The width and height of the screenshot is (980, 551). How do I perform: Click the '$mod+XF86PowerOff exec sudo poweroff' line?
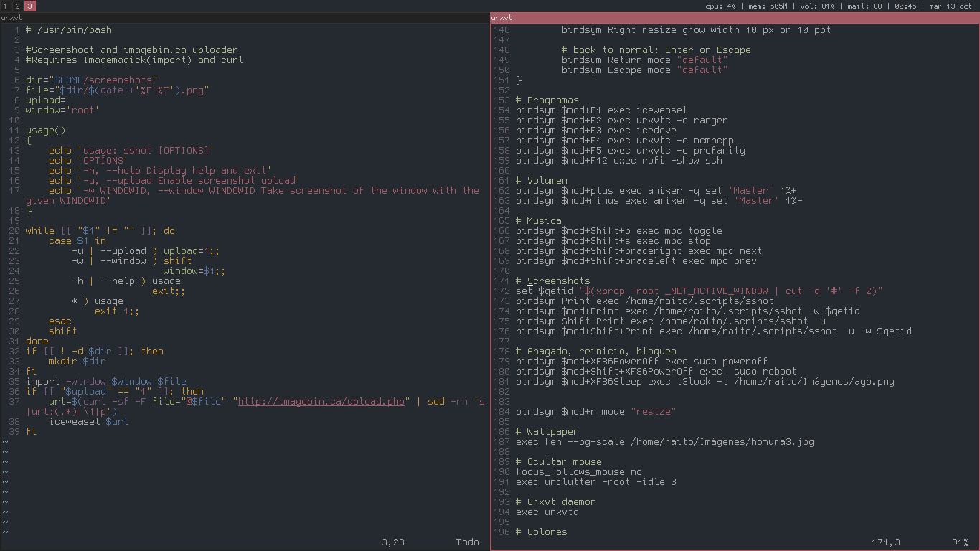coord(641,362)
